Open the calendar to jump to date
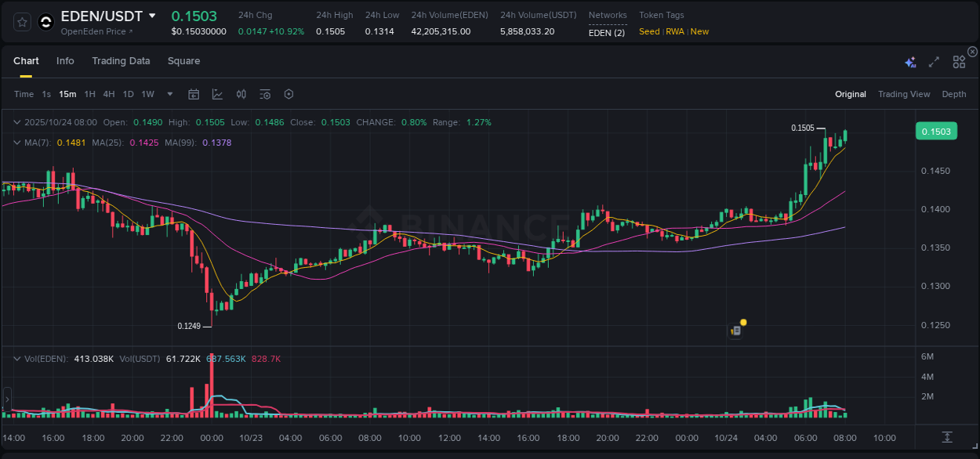 [x=194, y=93]
